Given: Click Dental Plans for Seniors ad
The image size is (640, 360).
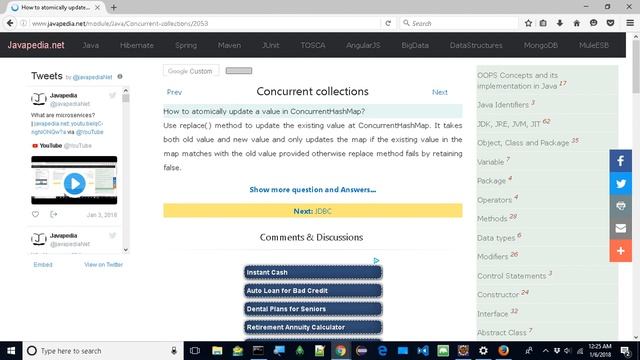Looking at the screenshot, I should click(313, 309).
